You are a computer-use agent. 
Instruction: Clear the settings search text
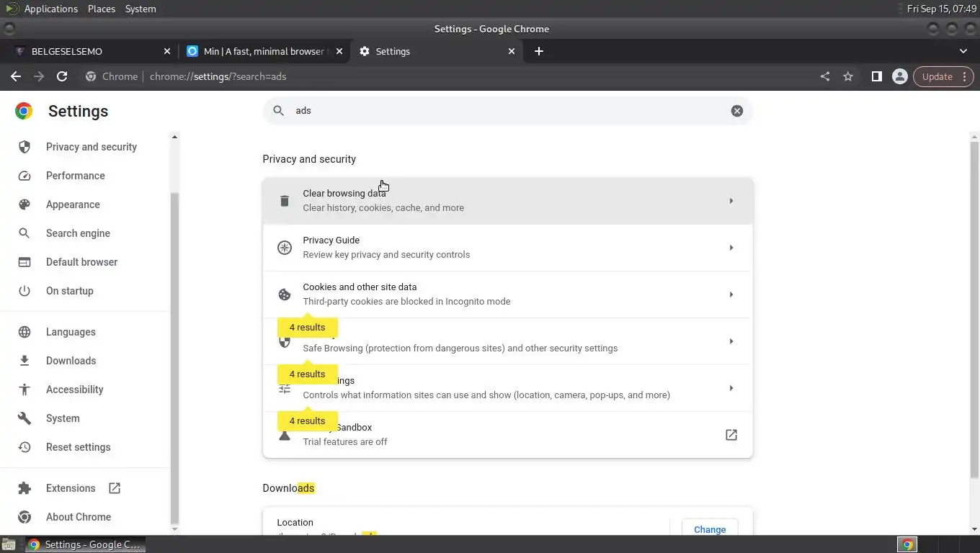[x=736, y=111]
